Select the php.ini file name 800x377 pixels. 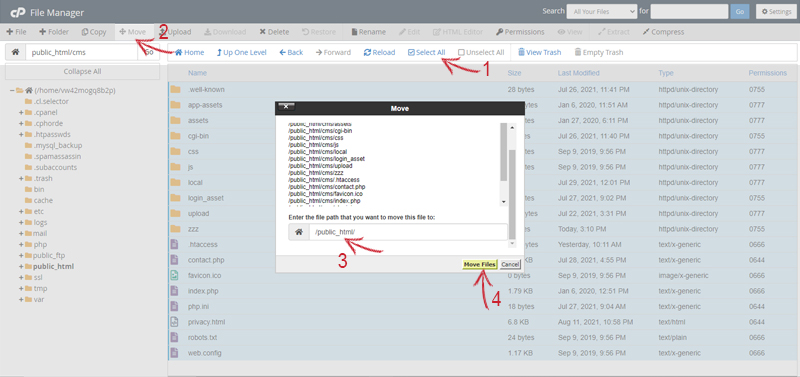click(198, 307)
